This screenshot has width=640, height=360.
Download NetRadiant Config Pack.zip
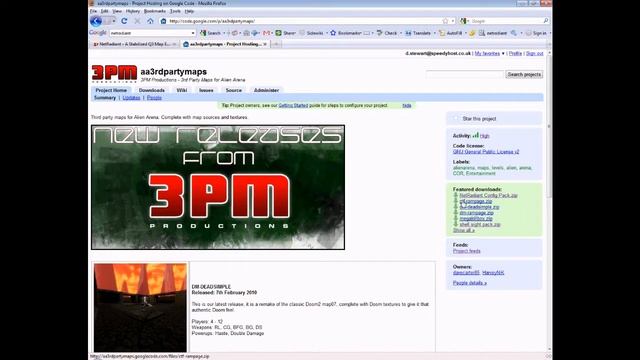[488, 196]
